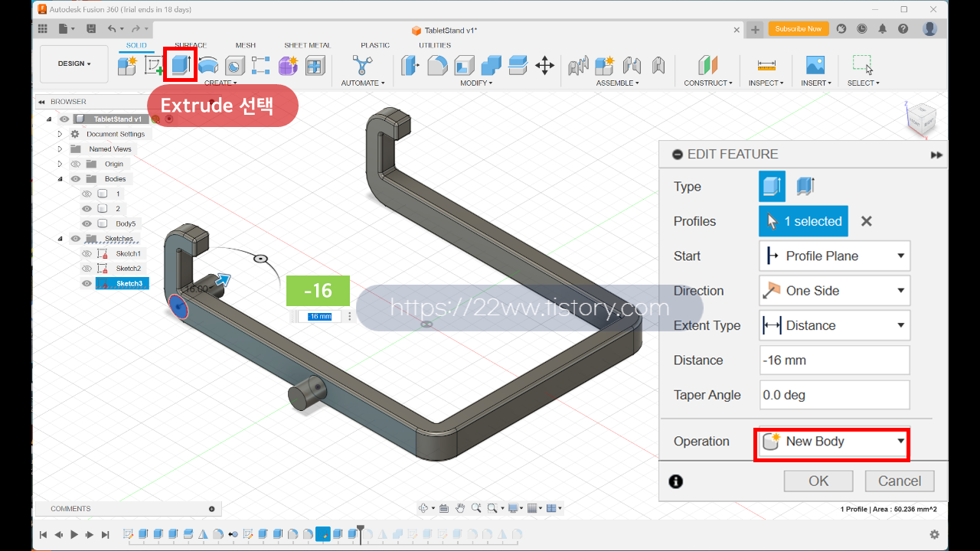Viewport: 980px width, 551px height.
Task: Clear the Profiles selection with X
Action: (866, 221)
